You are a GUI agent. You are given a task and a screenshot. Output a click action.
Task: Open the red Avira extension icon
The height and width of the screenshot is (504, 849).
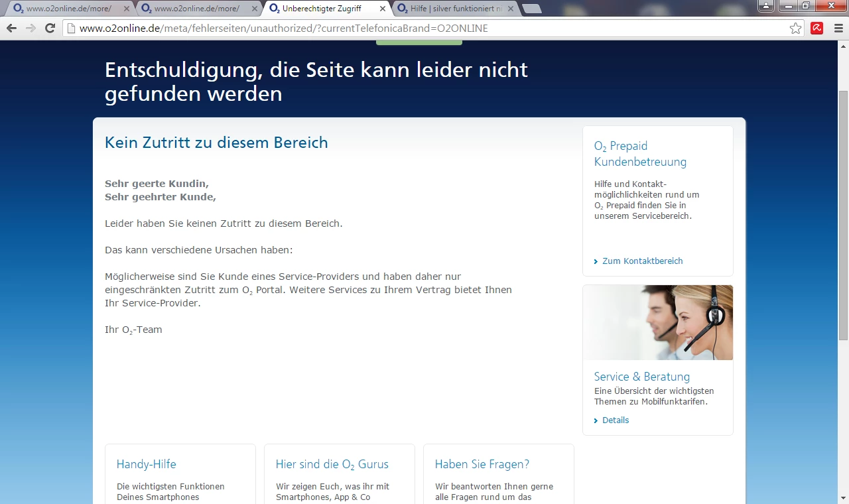817,29
